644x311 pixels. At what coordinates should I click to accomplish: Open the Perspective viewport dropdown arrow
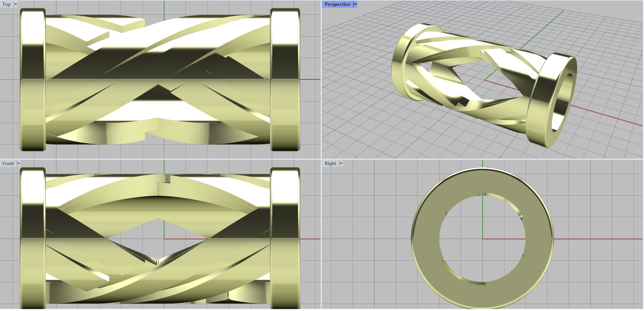[x=355, y=4]
